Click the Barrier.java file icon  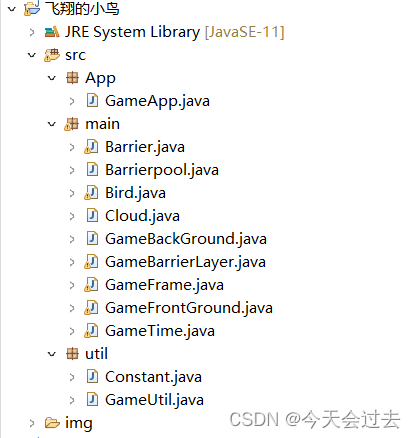point(91,147)
